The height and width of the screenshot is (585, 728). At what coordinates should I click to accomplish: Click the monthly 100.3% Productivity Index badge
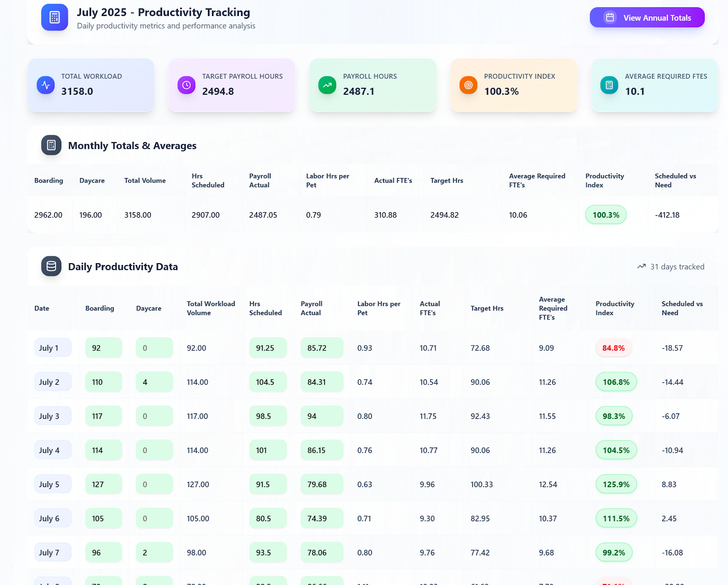[606, 215]
